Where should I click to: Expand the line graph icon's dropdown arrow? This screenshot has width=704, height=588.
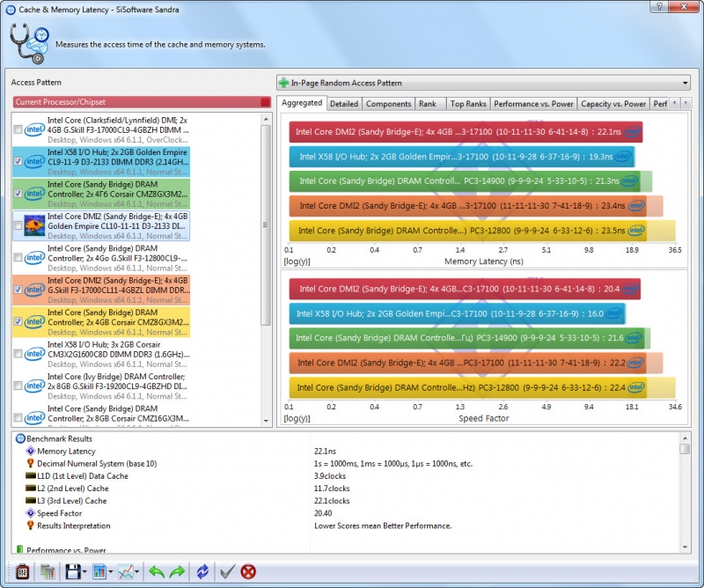137,572
